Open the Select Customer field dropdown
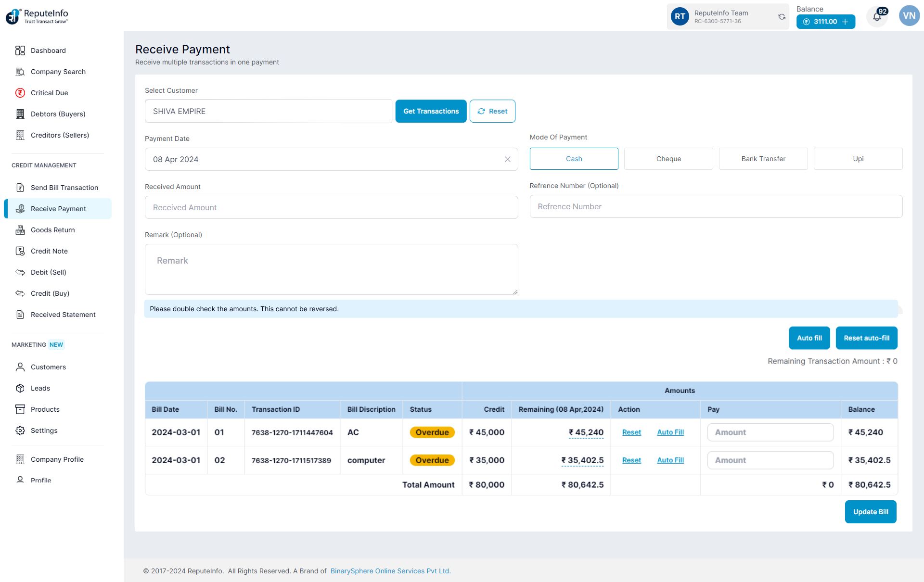 268,111
